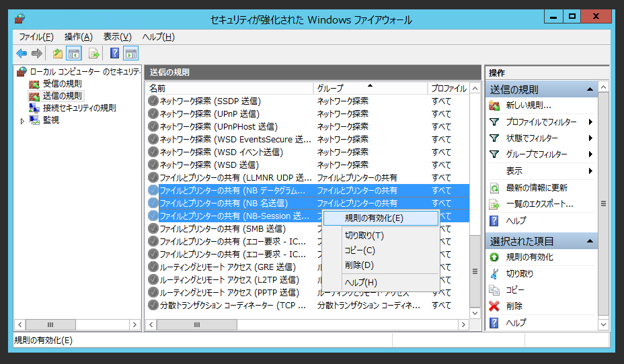Click the Export list toolbar icon
This screenshot has height=364, width=624.
(94, 53)
